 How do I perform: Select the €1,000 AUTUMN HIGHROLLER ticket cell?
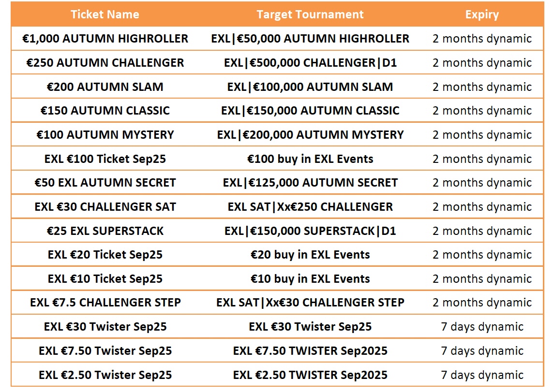(105, 39)
